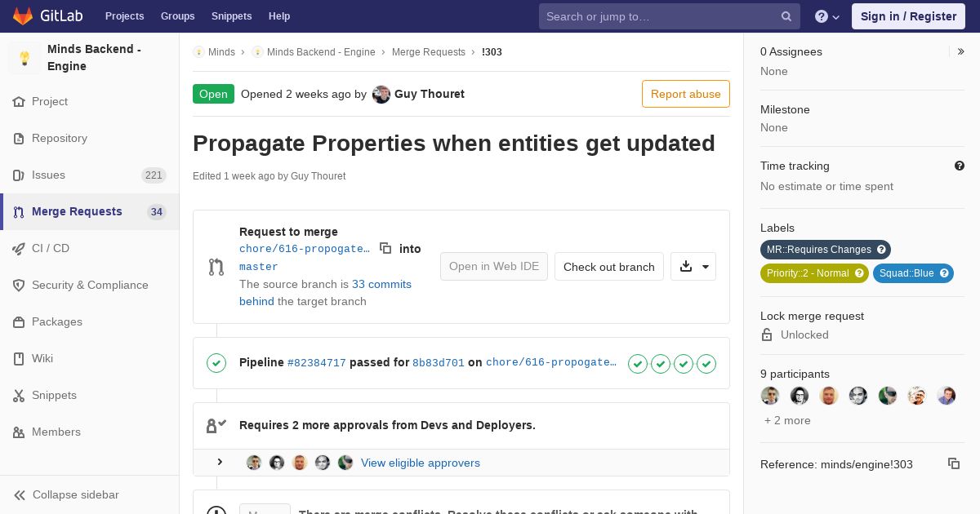This screenshot has height=514, width=980.
Task: Click Guy Thouret's author avatar
Action: point(381,94)
